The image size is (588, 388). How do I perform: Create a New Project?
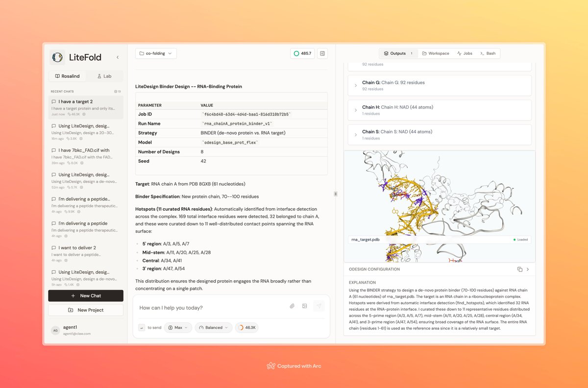(x=86, y=310)
